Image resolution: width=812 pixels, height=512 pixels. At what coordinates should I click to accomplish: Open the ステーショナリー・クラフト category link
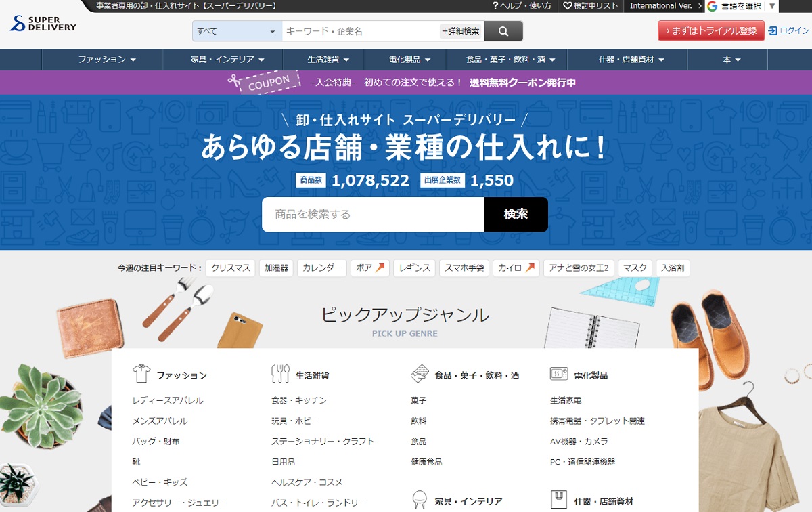point(323,441)
